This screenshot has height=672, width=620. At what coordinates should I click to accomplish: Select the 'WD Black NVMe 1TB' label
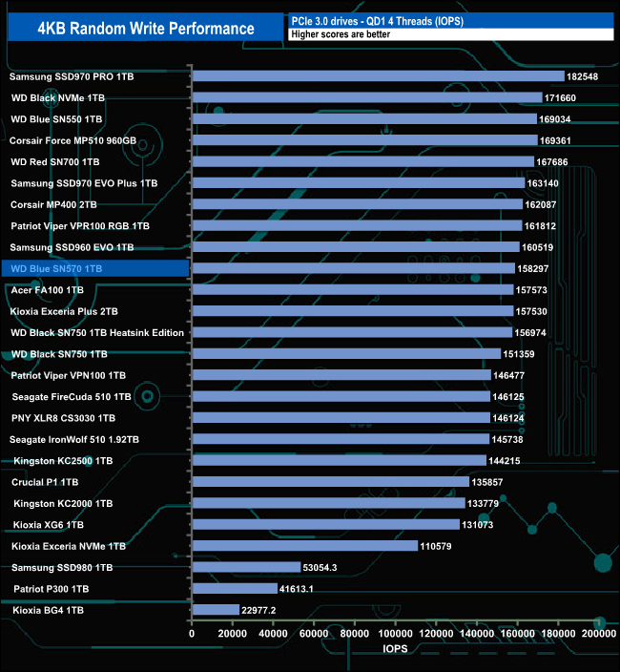58,98
